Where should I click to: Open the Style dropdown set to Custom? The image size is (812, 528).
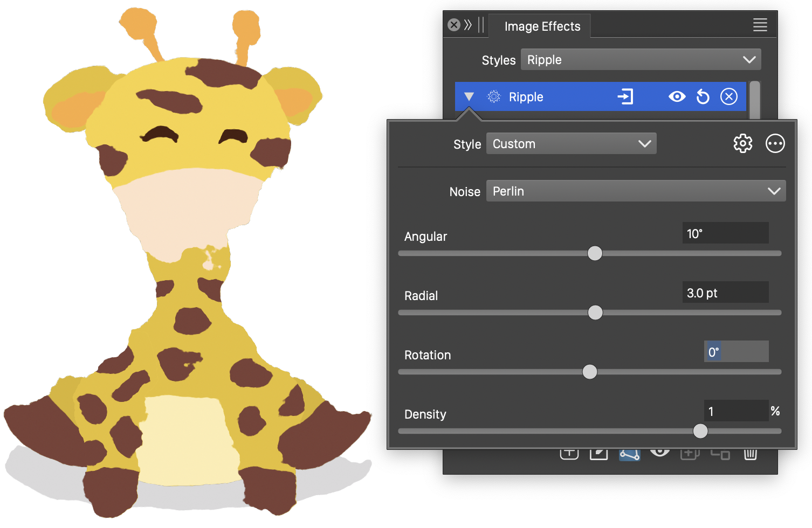pos(571,144)
